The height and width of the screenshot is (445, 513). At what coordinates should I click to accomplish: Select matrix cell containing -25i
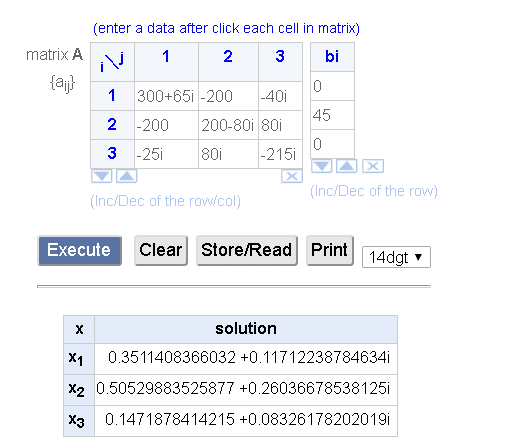(x=166, y=154)
